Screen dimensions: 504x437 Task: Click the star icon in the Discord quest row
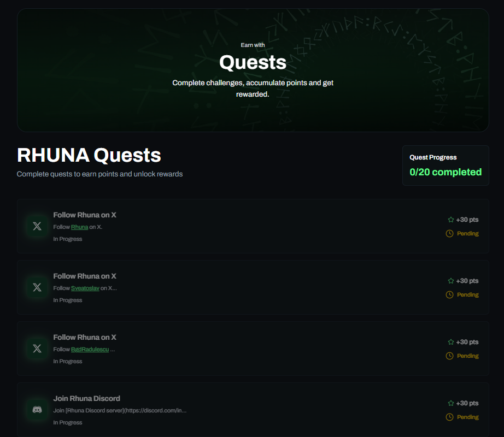coord(450,403)
